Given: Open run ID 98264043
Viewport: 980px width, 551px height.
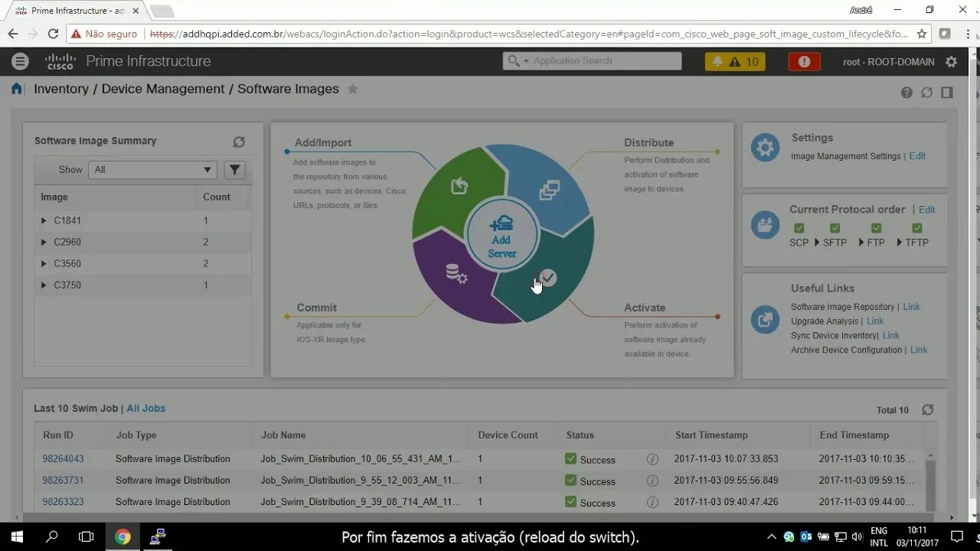Looking at the screenshot, I should click(63, 459).
